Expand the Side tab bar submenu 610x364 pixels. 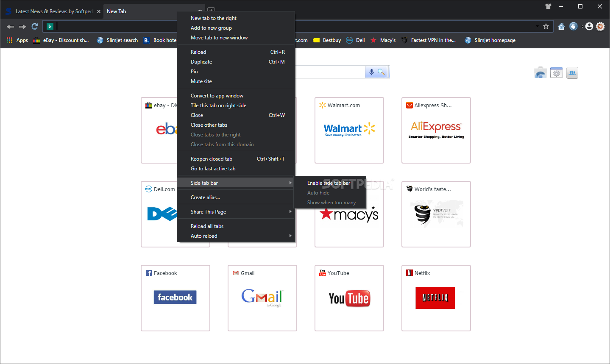coord(236,183)
